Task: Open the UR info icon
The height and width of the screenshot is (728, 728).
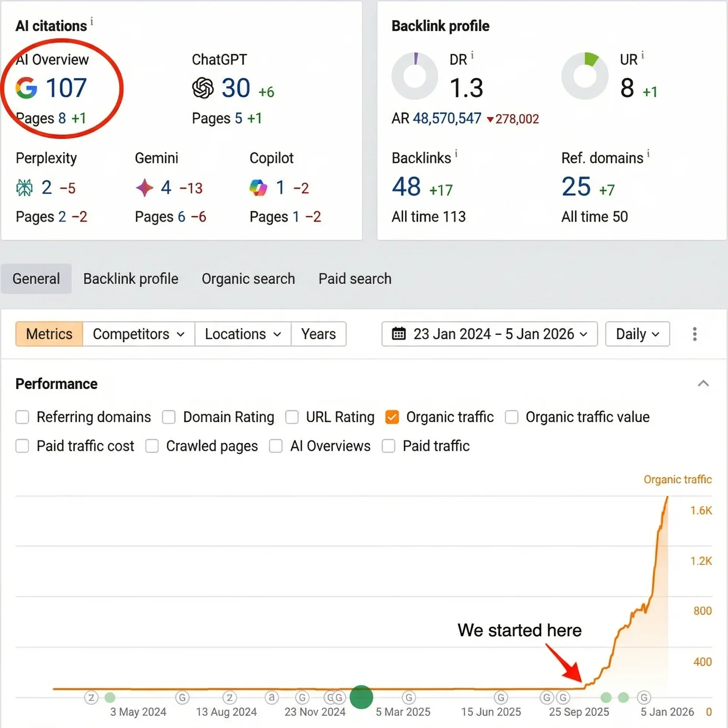Action: pos(643,55)
